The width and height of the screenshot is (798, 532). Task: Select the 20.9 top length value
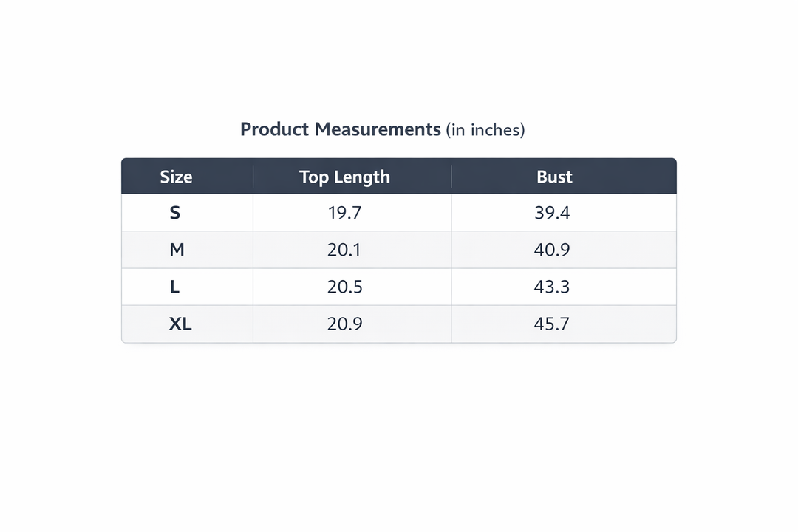pyautogui.click(x=344, y=324)
